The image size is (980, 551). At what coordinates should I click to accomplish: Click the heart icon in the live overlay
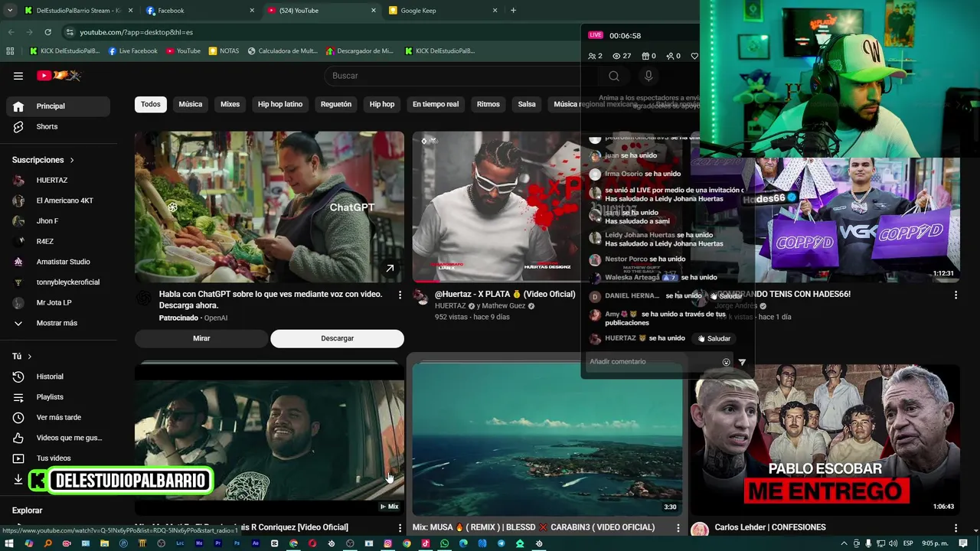694,56
